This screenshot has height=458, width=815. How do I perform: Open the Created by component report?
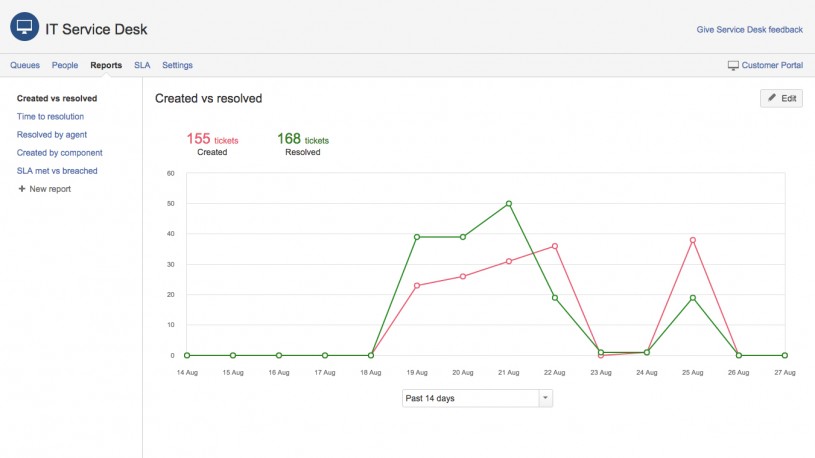[x=59, y=153]
